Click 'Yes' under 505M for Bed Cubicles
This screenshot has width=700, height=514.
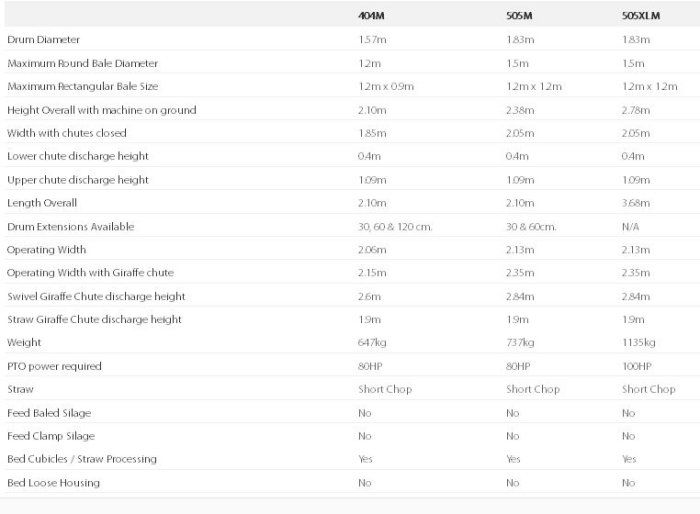point(513,459)
